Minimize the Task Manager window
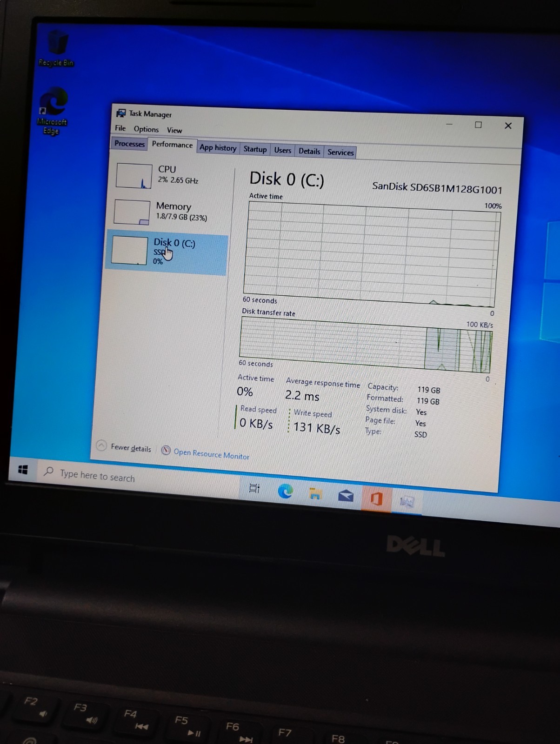 click(449, 124)
